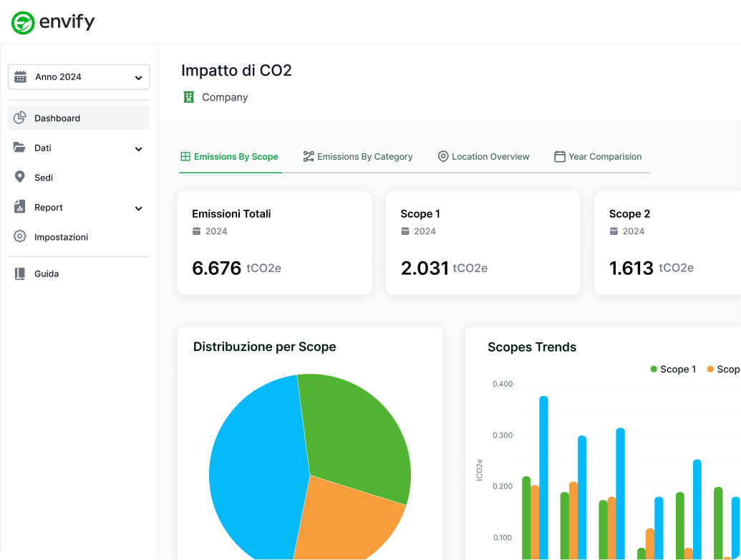
Task: Click the grid icon beside Emissions By Scope
Action: click(185, 155)
